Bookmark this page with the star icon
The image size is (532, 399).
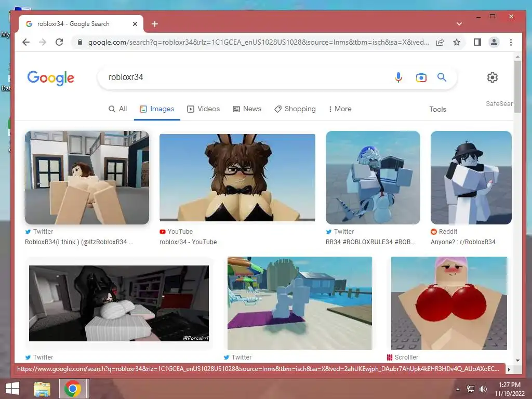point(457,42)
